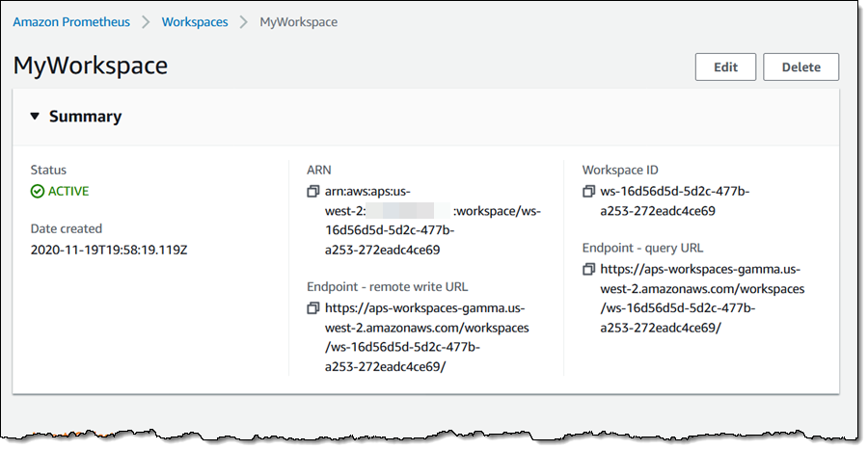Click the Status label

[48, 170]
